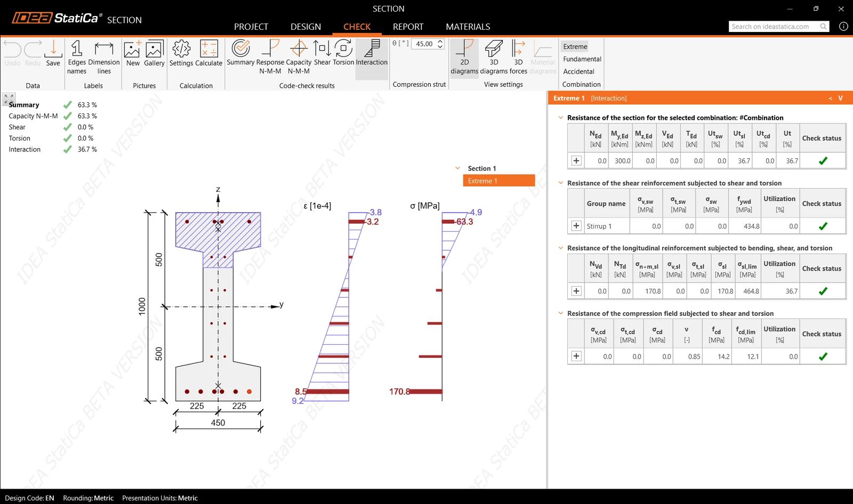The image size is (853, 504).
Task: Show 3D forces view
Action: click(x=518, y=57)
